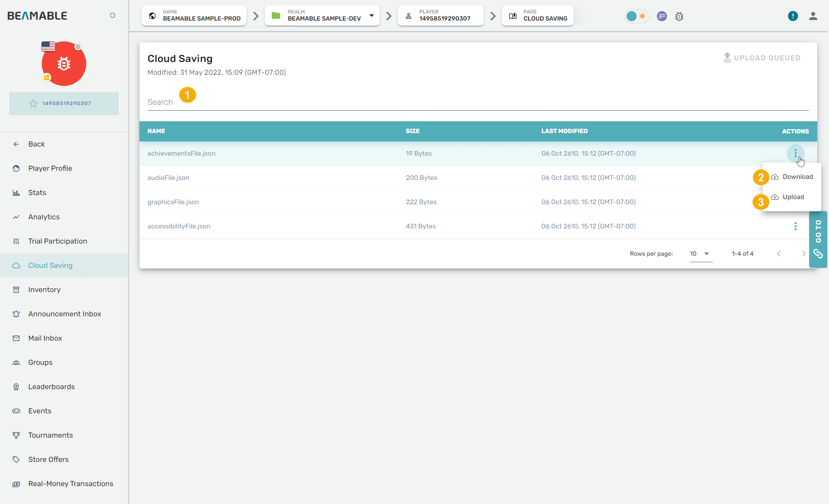The height and width of the screenshot is (504, 829).
Task: Open actions menu for accessibilityFile.json
Action: pyautogui.click(x=795, y=226)
